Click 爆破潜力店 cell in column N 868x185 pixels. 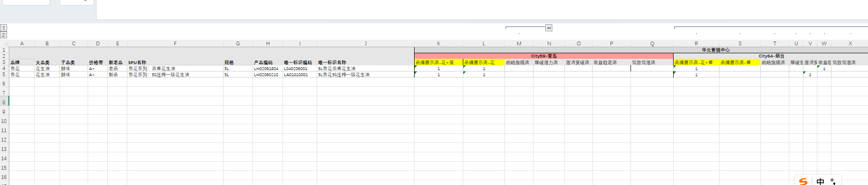point(549,62)
